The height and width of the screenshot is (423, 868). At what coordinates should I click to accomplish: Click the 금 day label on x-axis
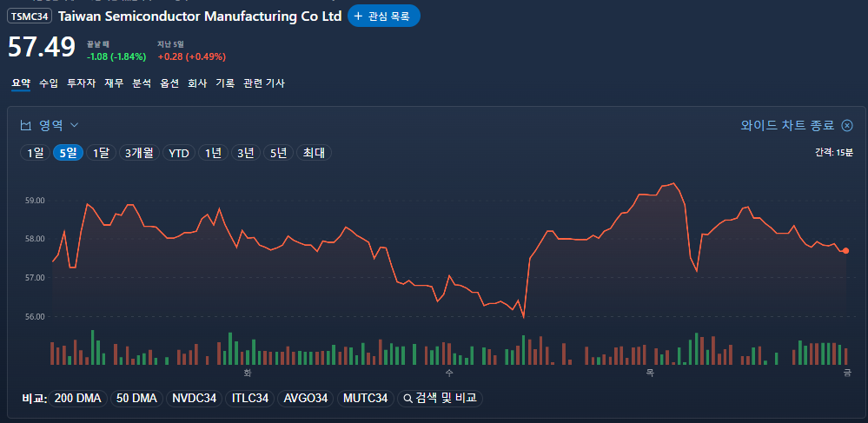(x=847, y=373)
